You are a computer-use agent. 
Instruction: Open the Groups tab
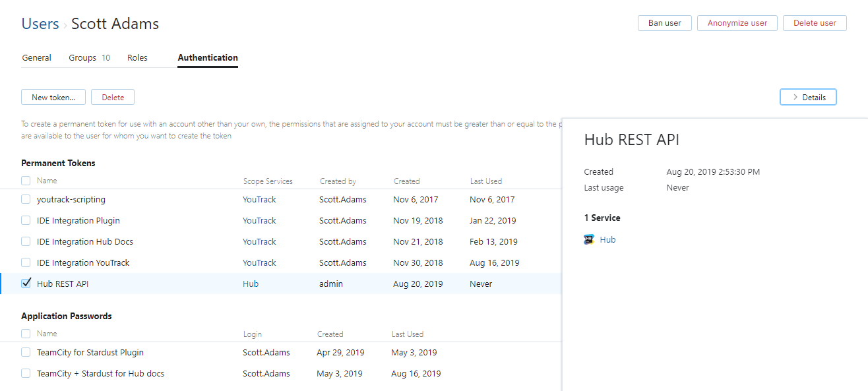(82, 58)
